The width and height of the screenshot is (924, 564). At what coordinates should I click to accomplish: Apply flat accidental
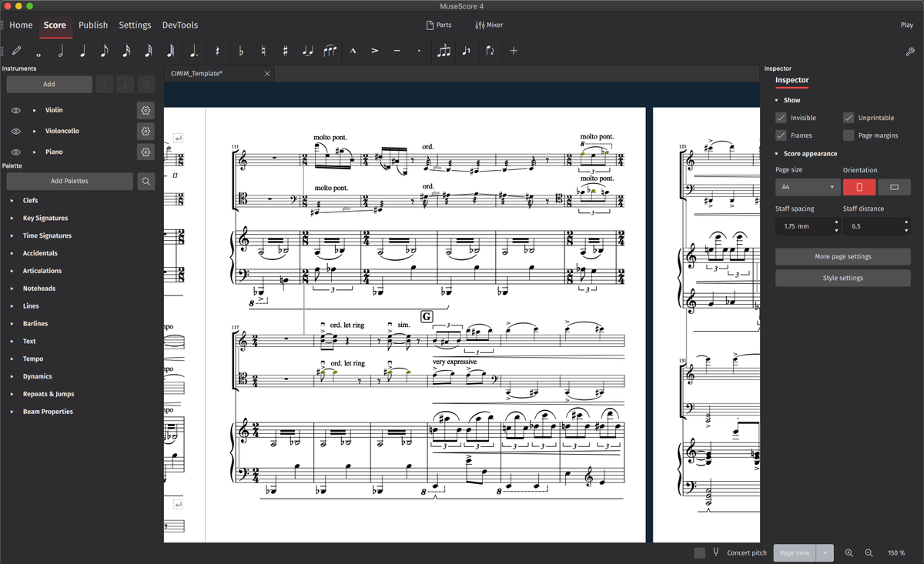click(x=241, y=51)
